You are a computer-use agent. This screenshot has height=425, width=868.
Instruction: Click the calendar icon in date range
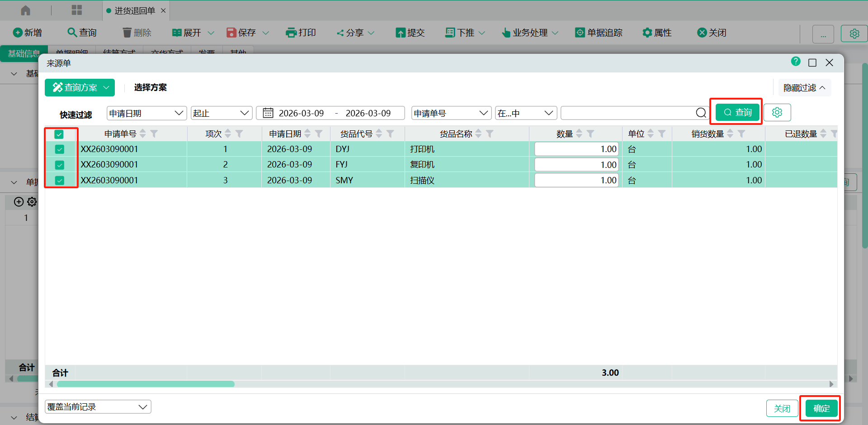pyautogui.click(x=268, y=113)
